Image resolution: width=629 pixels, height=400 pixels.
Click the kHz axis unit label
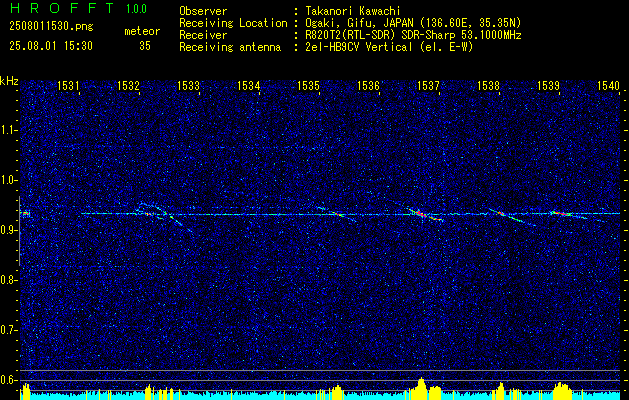[x=9, y=81]
